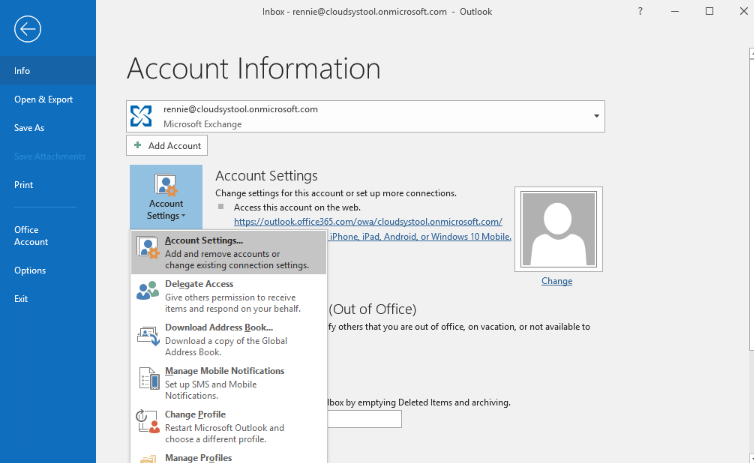Click the profile photo placeholder

coord(558,229)
